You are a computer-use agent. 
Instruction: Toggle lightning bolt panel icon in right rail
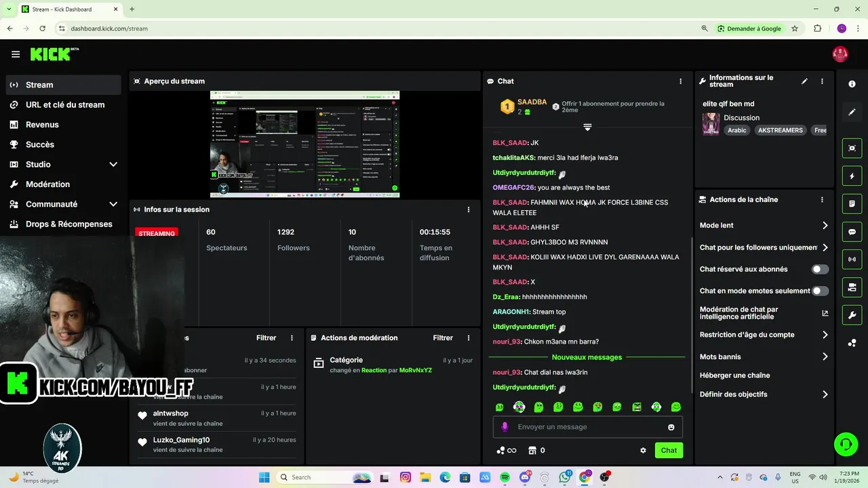click(852, 176)
